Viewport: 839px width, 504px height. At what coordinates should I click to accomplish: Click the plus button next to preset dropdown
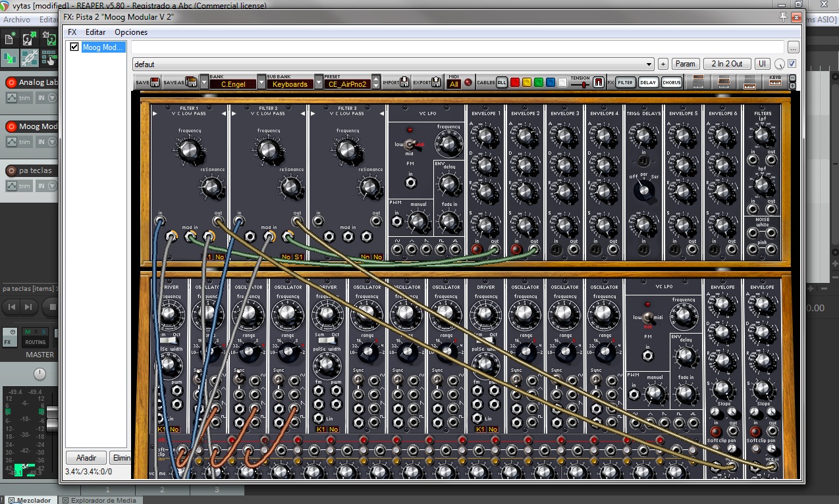663,64
